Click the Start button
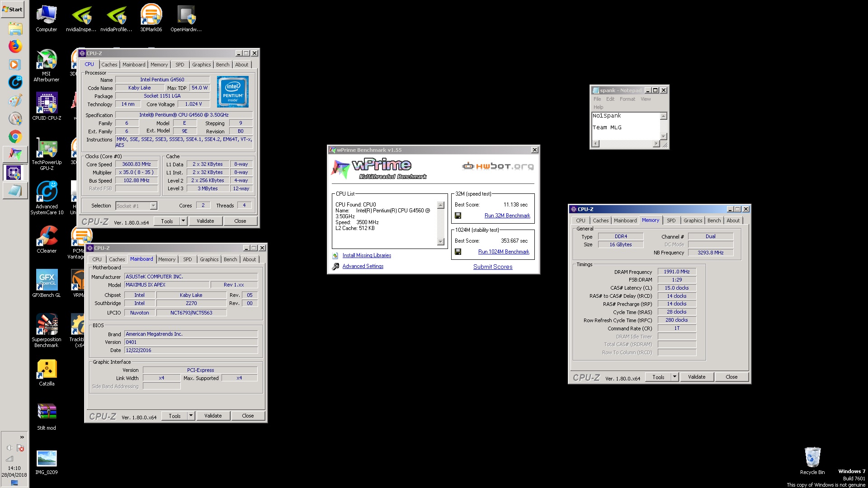 point(12,9)
